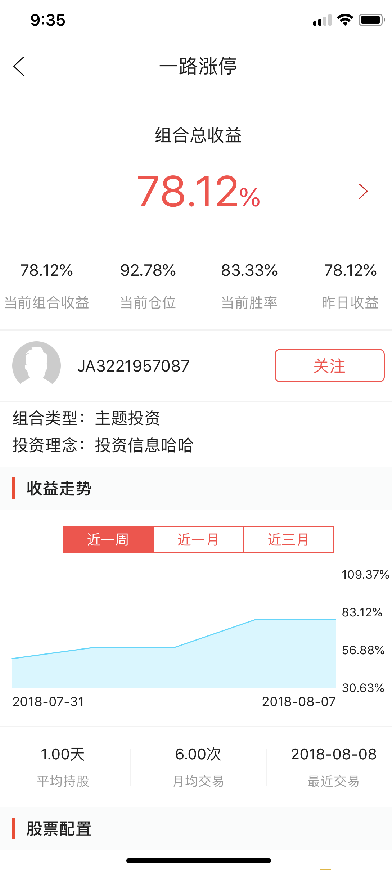Tap the 月均交易 6.00次 stat

198,767
